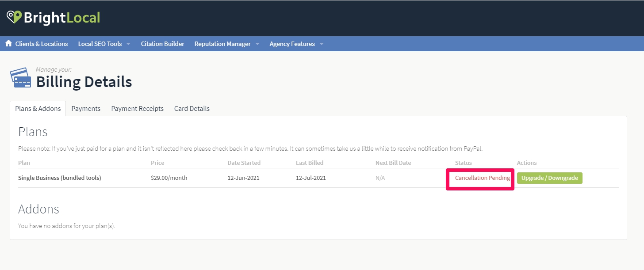Viewport: 644px width, 270px height.
Task: Expand the Local SEO Tools dropdown arrow
Action: coord(128,44)
